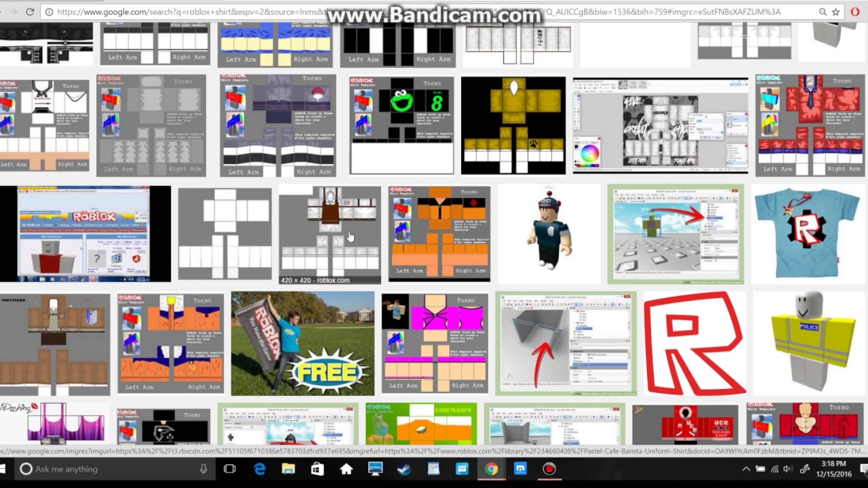This screenshot has width=868, height=488.
Task: Open the green LUCKYLEAFS shirt thumbnail
Action: tap(421, 424)
